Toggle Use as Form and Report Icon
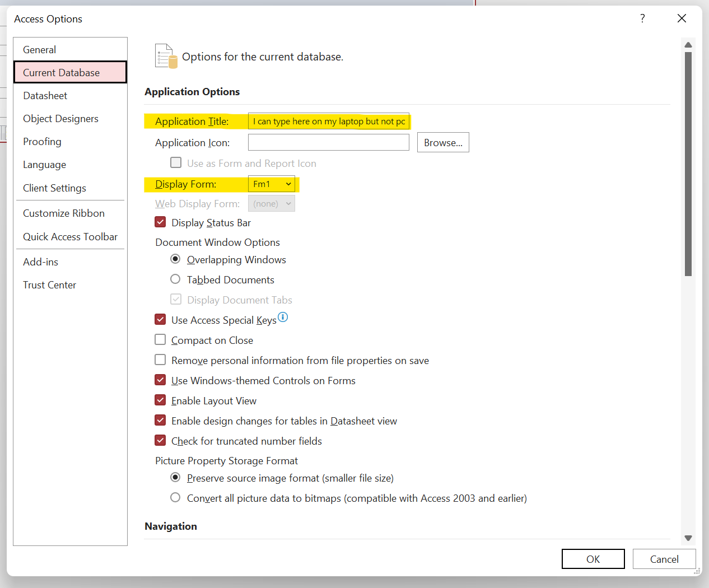The image size is (709, 588). click(x=176, y=162)
